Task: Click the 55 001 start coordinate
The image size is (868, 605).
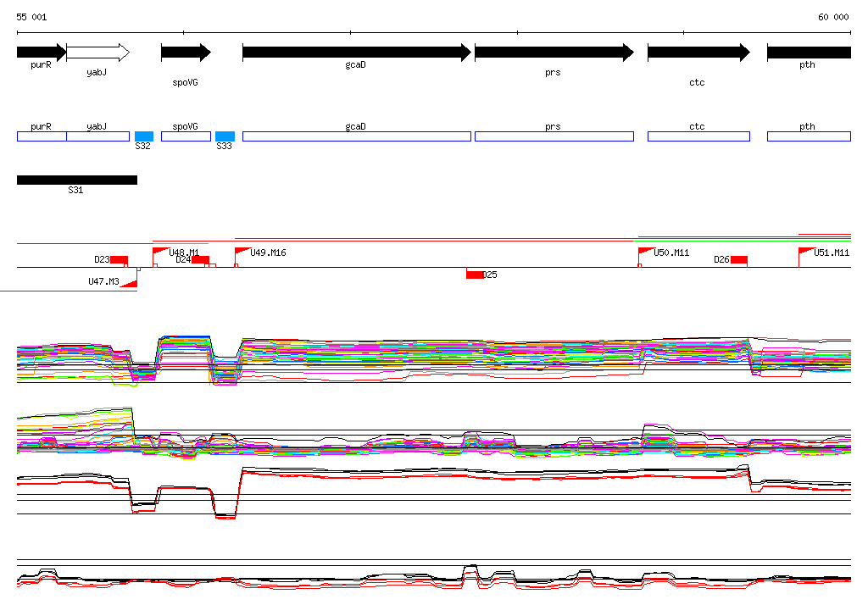Action: (31, 17)
